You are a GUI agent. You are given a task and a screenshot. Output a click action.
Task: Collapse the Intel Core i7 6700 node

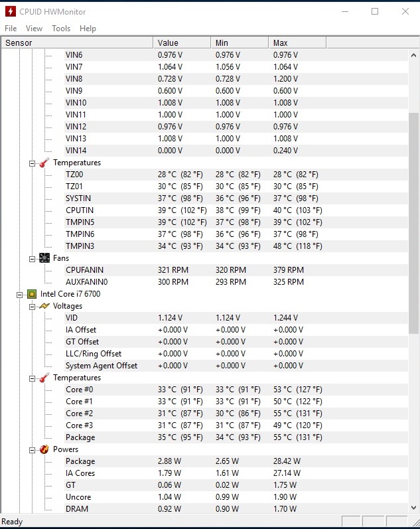(19, 295)
